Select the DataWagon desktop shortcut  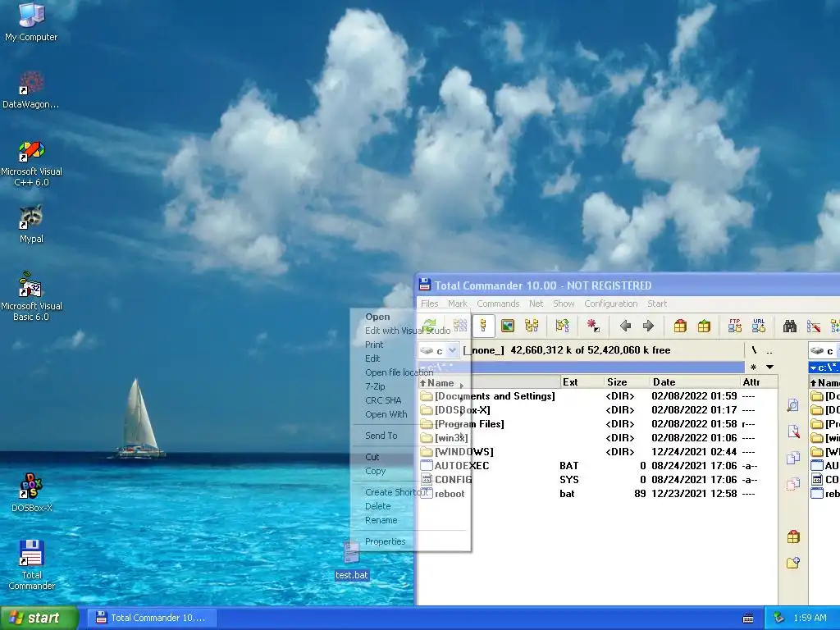click(31, 89)
